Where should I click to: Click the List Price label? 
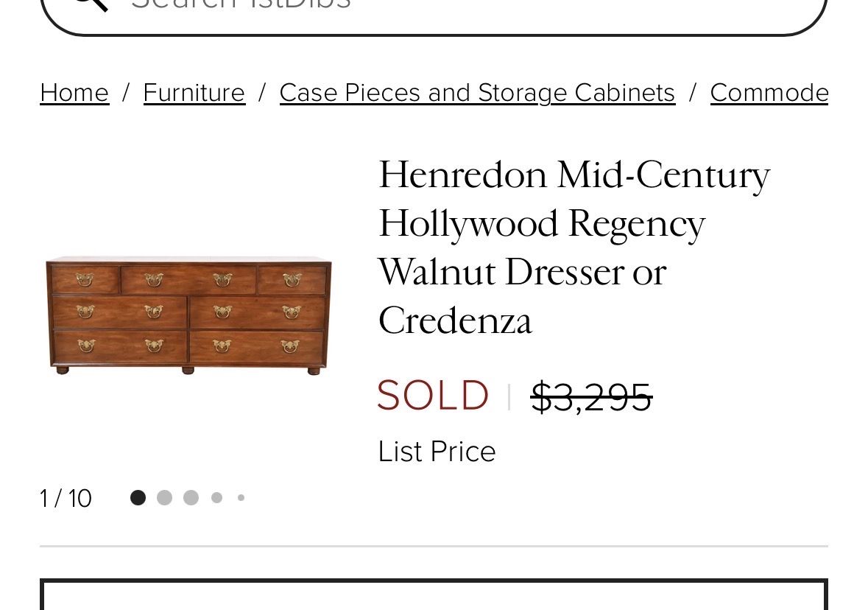pyautogui.click(x=437, y=452)
